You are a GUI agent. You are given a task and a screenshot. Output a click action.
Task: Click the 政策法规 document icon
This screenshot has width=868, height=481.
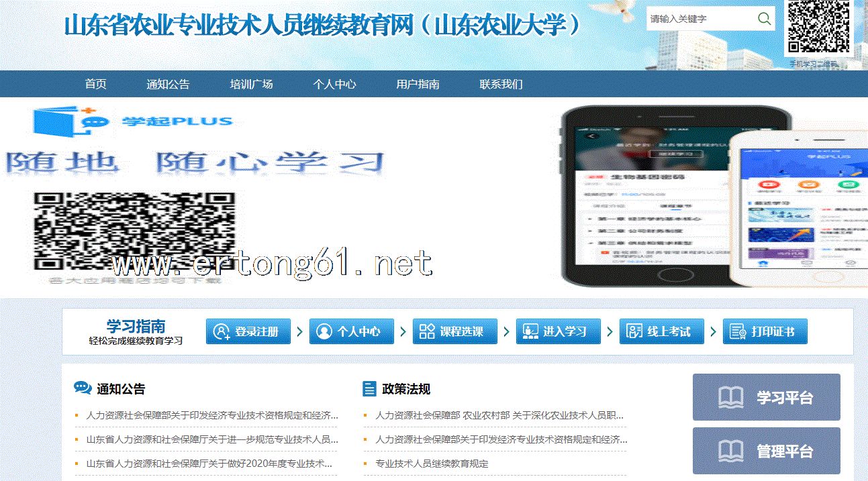point(369,388)
